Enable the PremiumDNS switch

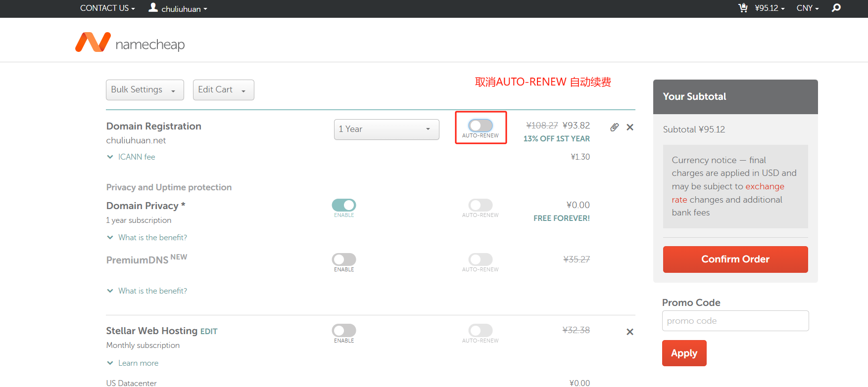[x=344, y=259]
